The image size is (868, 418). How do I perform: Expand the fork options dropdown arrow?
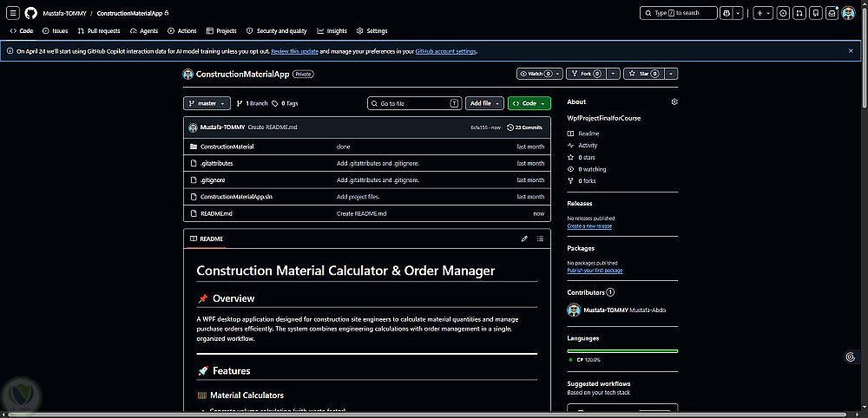point(613,74)
